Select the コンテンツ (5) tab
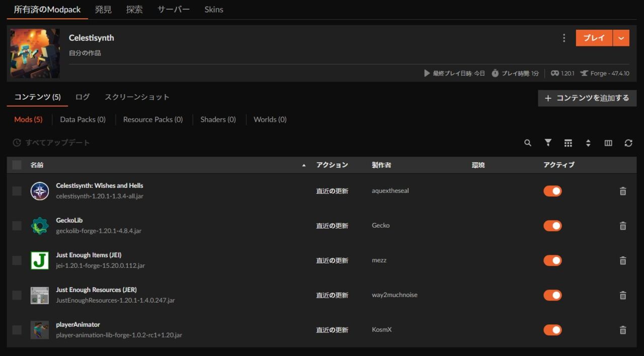 pyautogui.click(x=37, y=97)
